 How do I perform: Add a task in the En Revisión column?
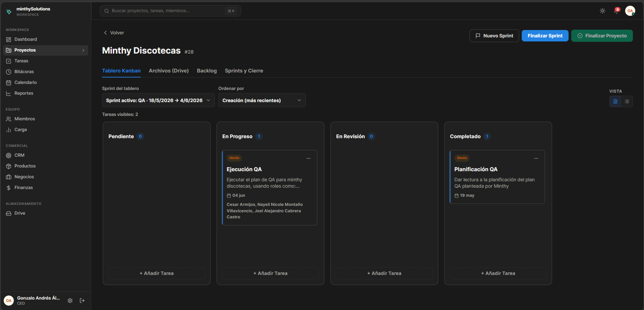pyautogui.click(x=384, y=273)
